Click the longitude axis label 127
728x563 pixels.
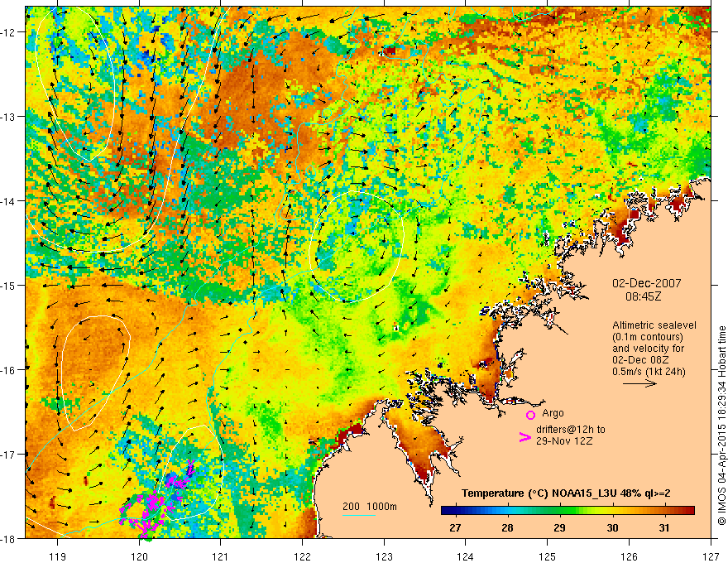[x=710, y=556]
